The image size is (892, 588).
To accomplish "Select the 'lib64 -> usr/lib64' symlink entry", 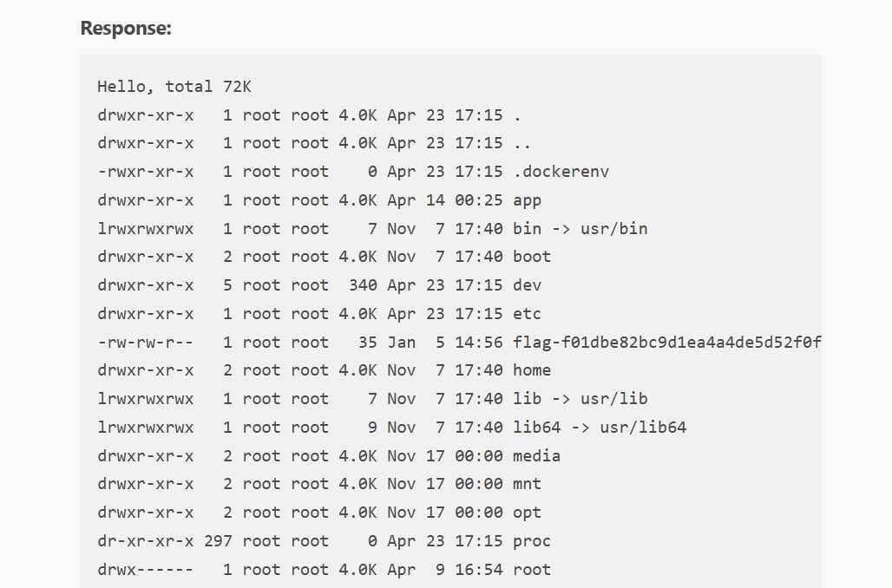I will click(x=600, y=427).
